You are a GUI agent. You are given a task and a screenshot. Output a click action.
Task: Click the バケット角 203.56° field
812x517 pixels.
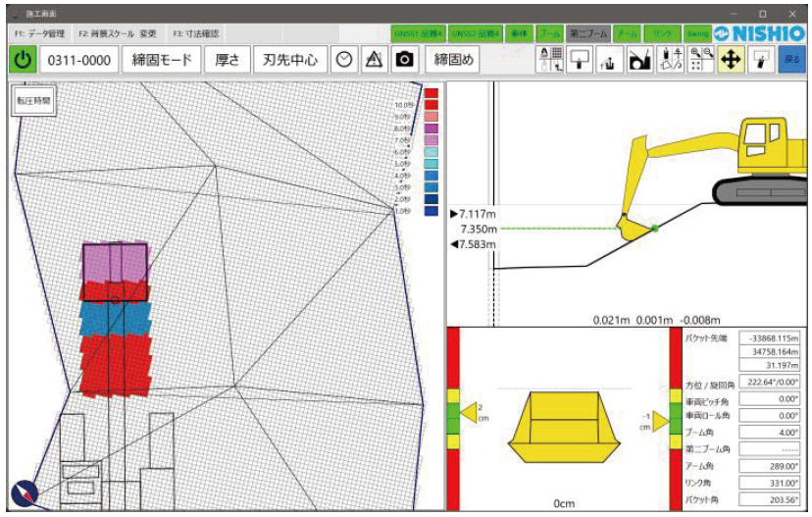point(770,500)
